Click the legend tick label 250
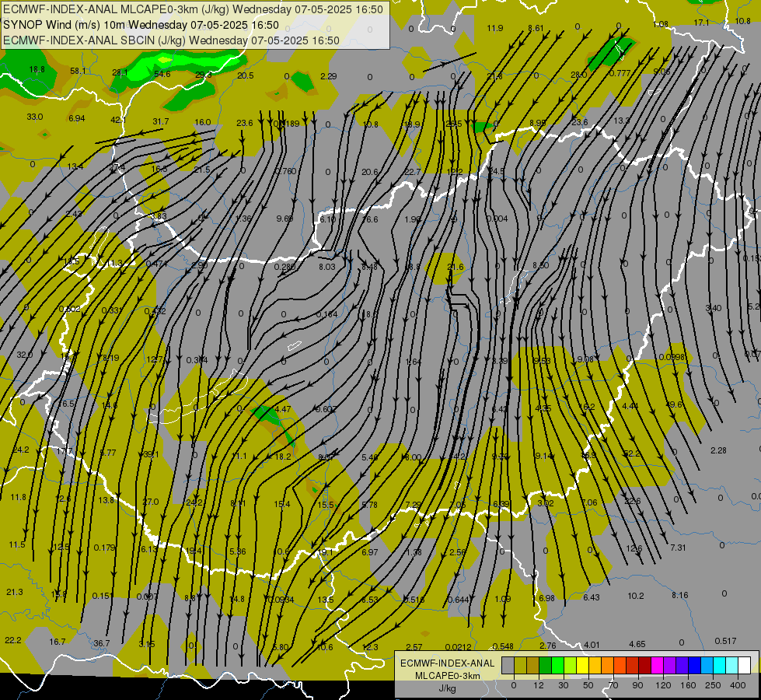761x700 pixels. click(x=713, y=685)
